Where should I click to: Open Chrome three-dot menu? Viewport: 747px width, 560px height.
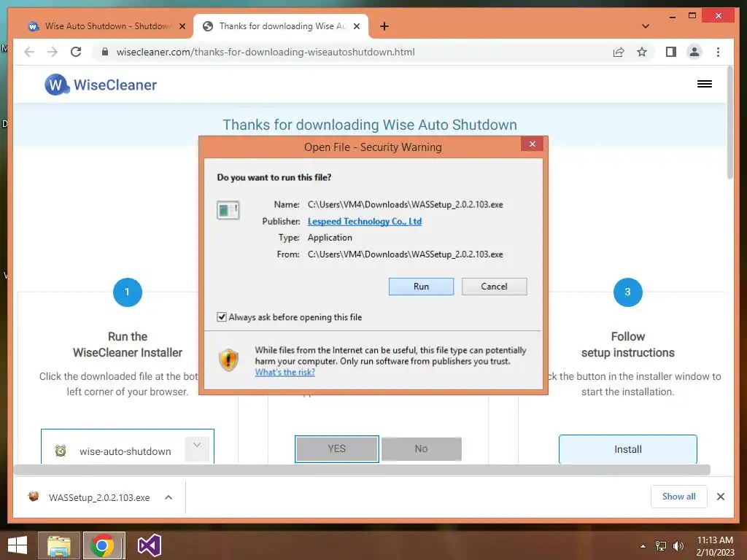718,52
